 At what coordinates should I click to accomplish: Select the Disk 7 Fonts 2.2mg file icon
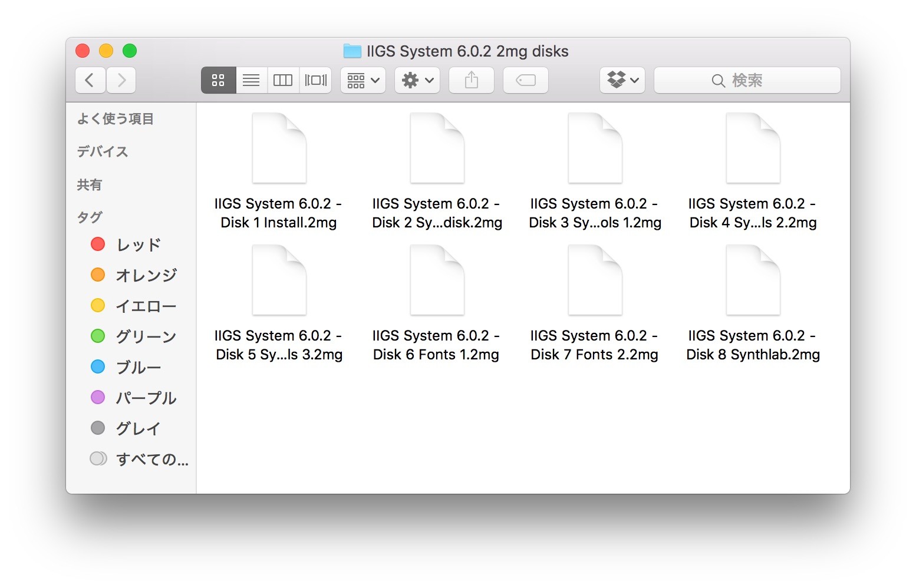595,280
